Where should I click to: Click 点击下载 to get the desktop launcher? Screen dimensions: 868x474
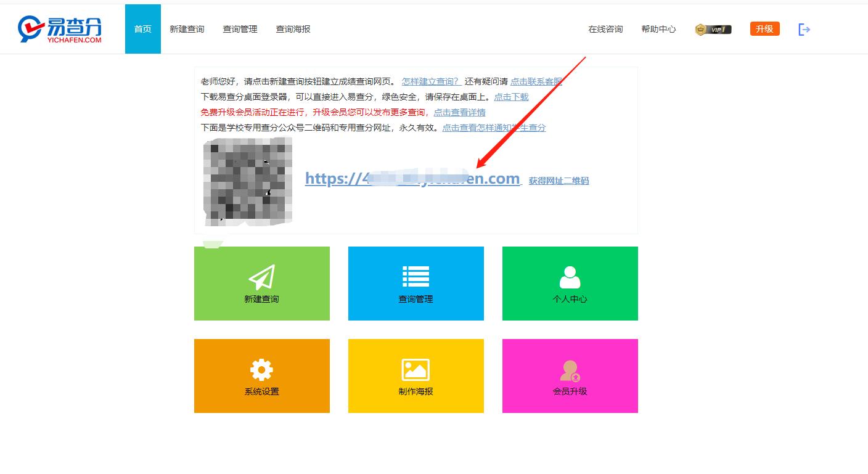(510, 97)
